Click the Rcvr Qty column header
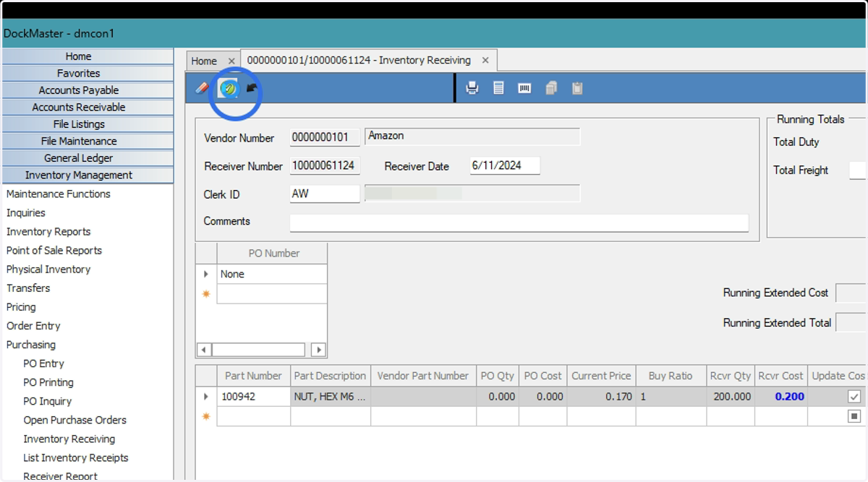The width and height of the screenshot is (868, 482). click(731, 376)
